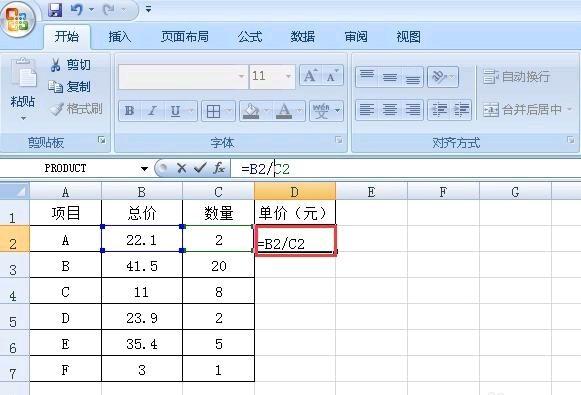Open the fill color bucket swatch
The width and height of the screenshot is (581, 395).
(x=251, y=111)
